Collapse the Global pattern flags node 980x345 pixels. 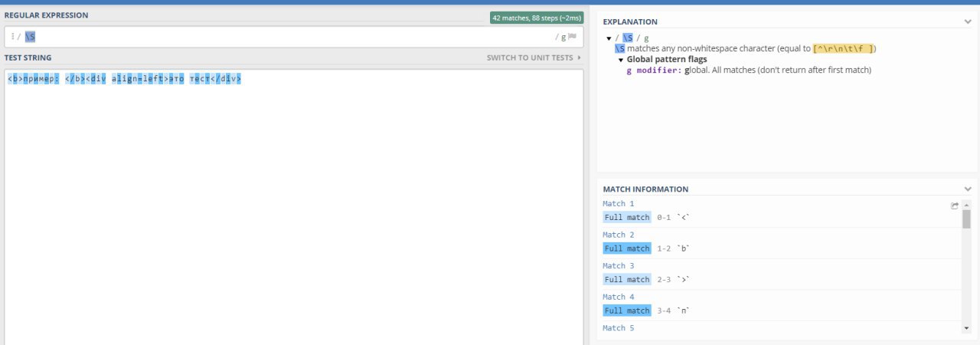click(x=622, y=59)
